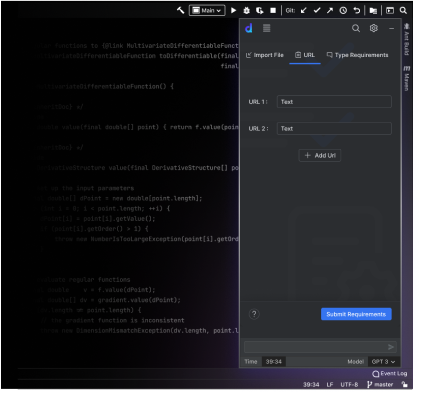
Task: Click cursor position 39:34 in status bar
Action: click(x=311, y=385)
